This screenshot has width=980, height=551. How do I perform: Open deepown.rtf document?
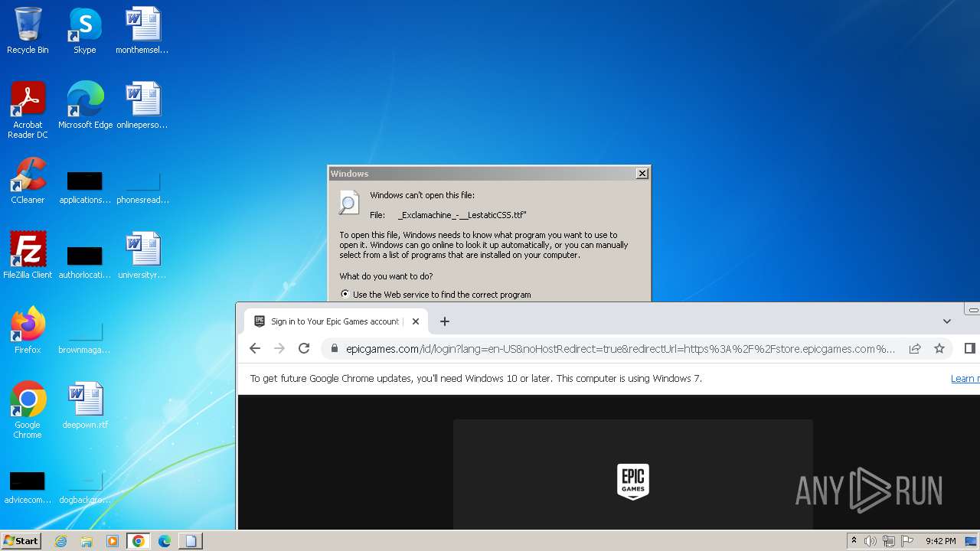(85, 406)
